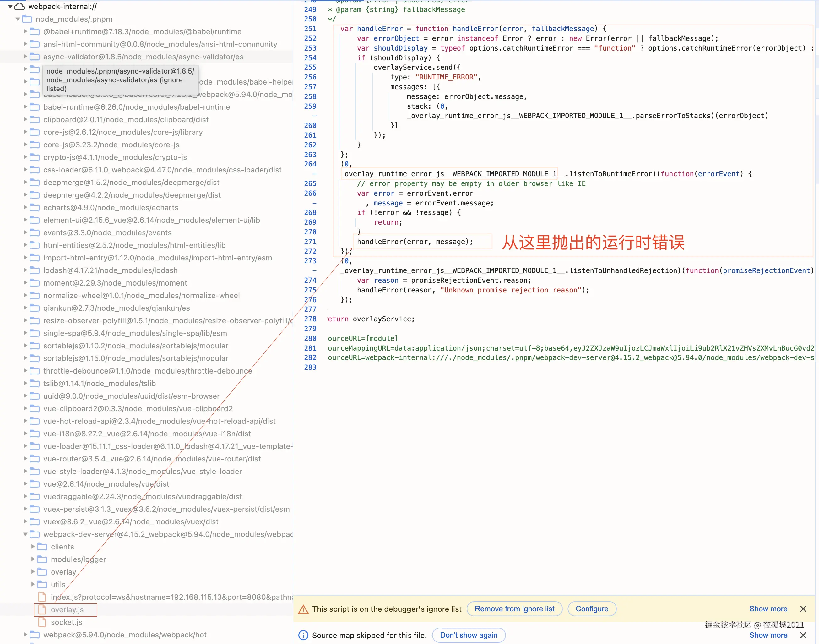Click the webpack-internal cloud icon

click(x=19, y=6)
